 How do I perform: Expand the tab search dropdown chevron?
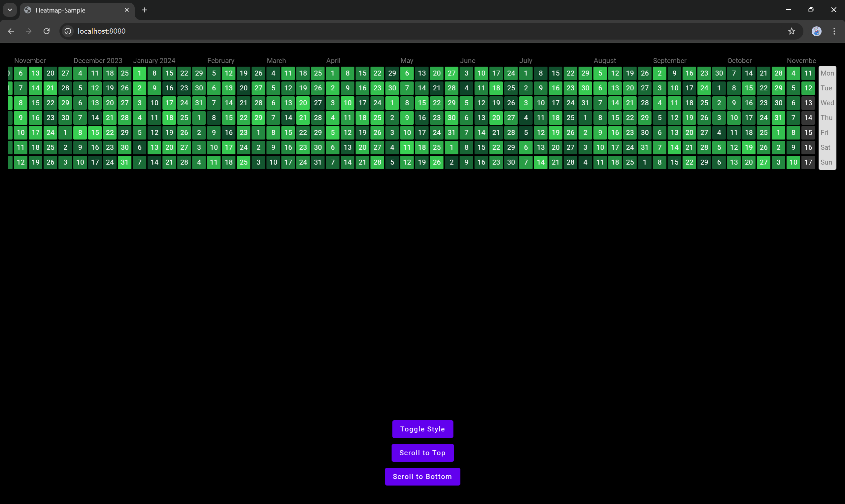pyautogui.click(x=10, y=10)
